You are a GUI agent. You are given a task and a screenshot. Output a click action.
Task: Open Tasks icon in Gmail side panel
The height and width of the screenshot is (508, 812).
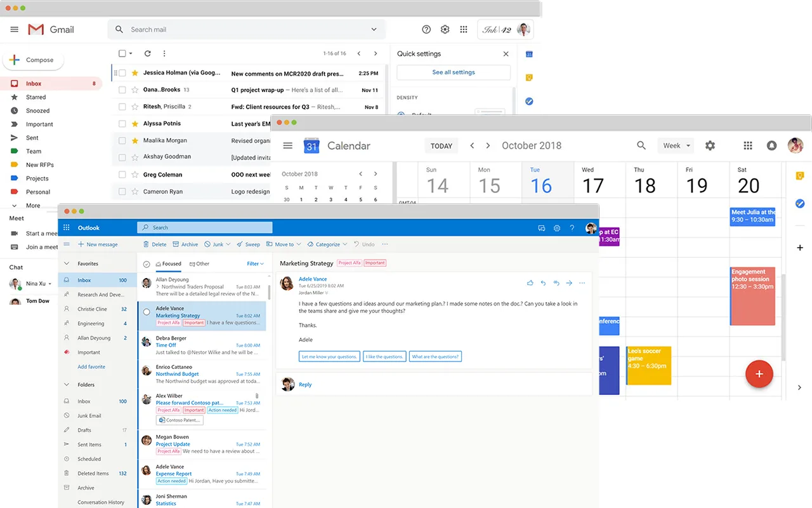pyautogui.click(x=529, y=101)
